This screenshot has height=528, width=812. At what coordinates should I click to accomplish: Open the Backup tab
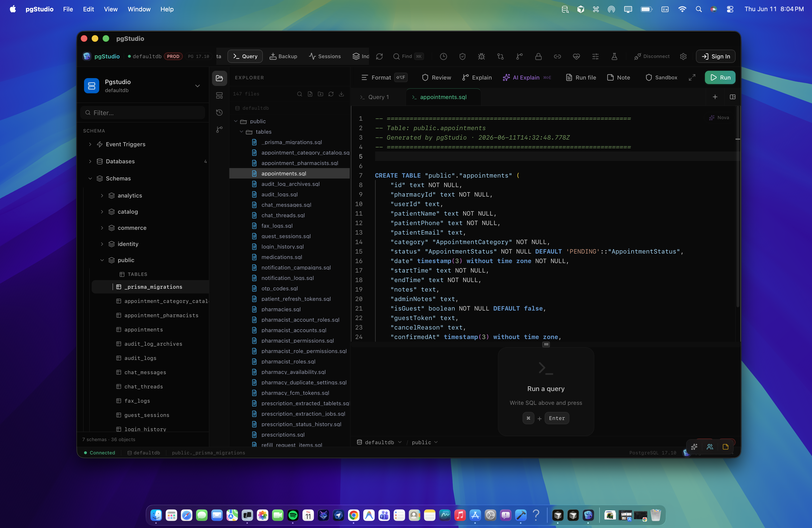283,56
